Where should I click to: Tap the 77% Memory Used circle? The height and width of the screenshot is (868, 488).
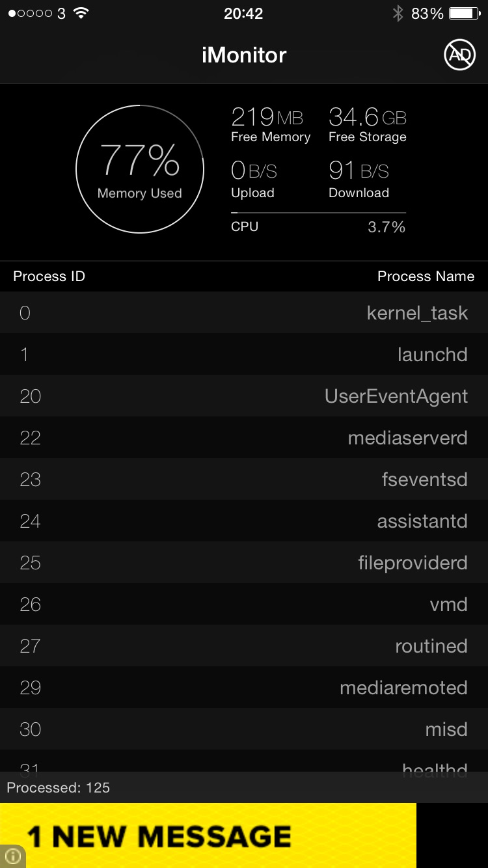(140, 169)
